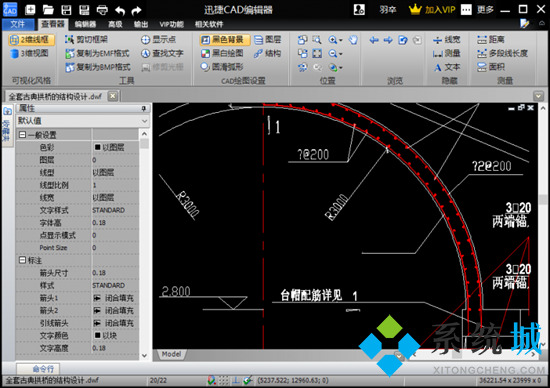Open the zoom in dropdown arrow
Viewport: 550px width, 388px height.
tap(341, 40)
